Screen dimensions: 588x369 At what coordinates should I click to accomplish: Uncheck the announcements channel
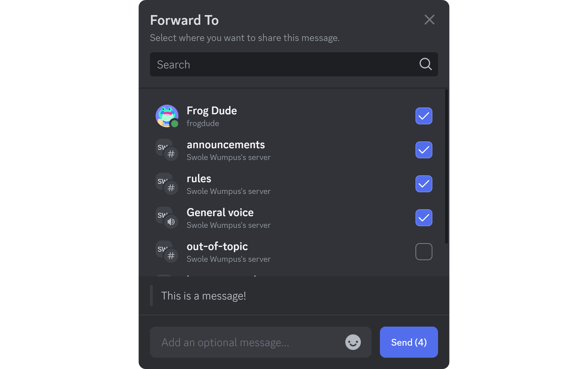(x=424, y=150)
